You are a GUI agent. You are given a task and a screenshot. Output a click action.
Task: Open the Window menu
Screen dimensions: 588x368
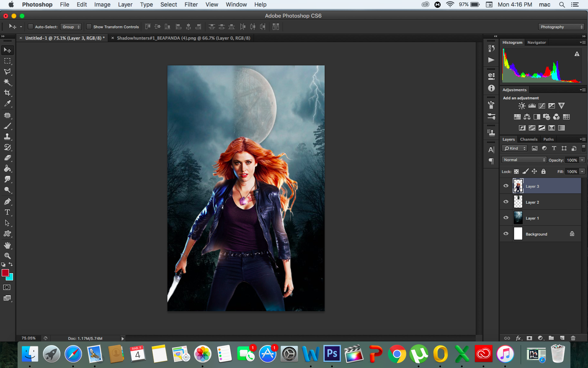coord(236,4)
